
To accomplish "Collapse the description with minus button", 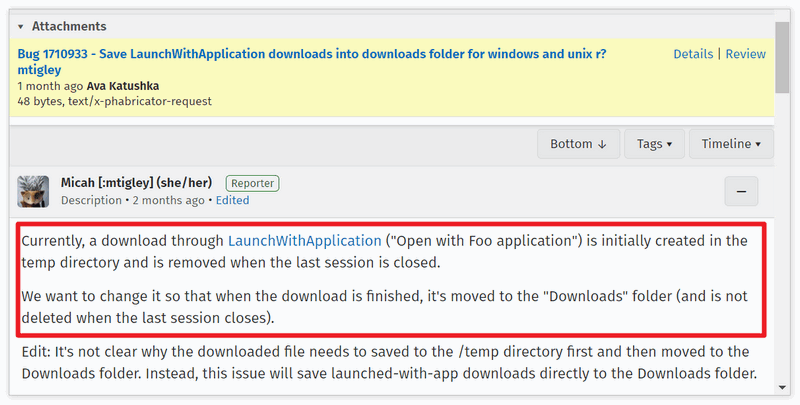I will [x=741, y=191].
